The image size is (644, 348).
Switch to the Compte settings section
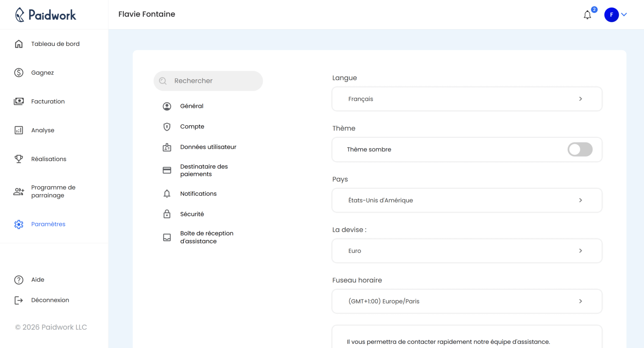pos(192,126)
